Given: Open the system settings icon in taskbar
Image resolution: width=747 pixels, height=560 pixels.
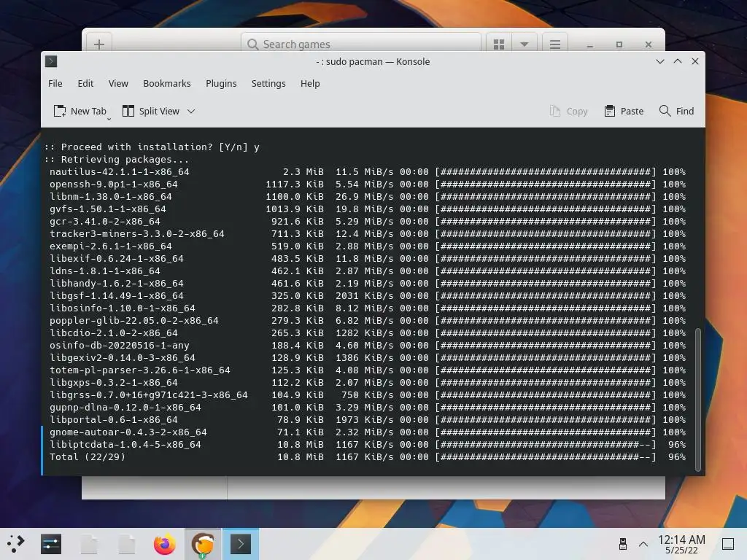Looking at the screenshot, I should click(51, 544).
